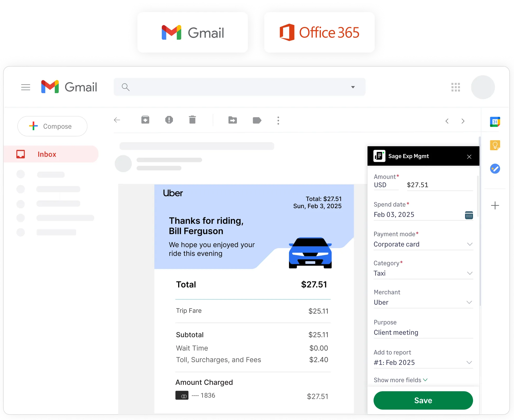This screenshot has width=514, height=420.
Task: Open the Google apps grid
Action: pyautogui.click(x=456, y=87)
